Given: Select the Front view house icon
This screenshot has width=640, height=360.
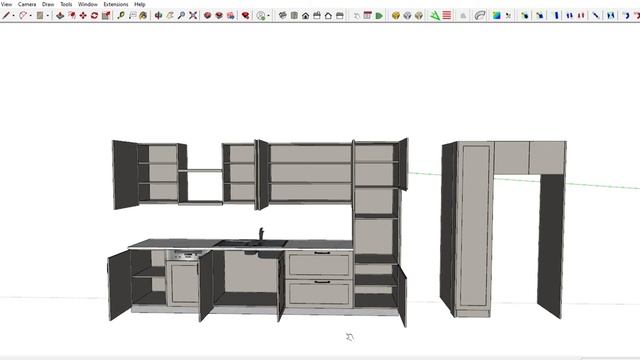Looking at the screenshot, I should tap(305, 16).
